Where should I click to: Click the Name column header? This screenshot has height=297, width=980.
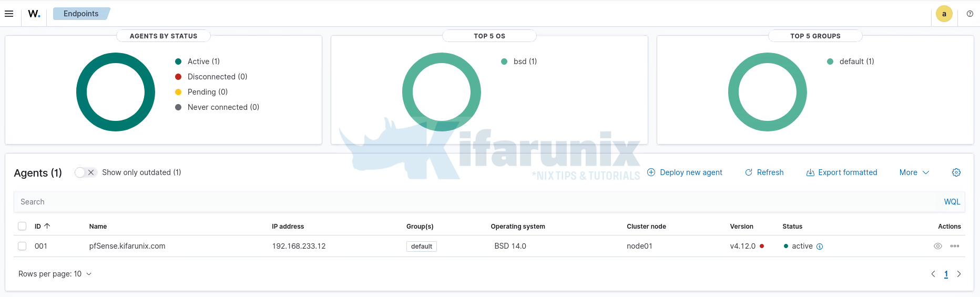[98, 227]
